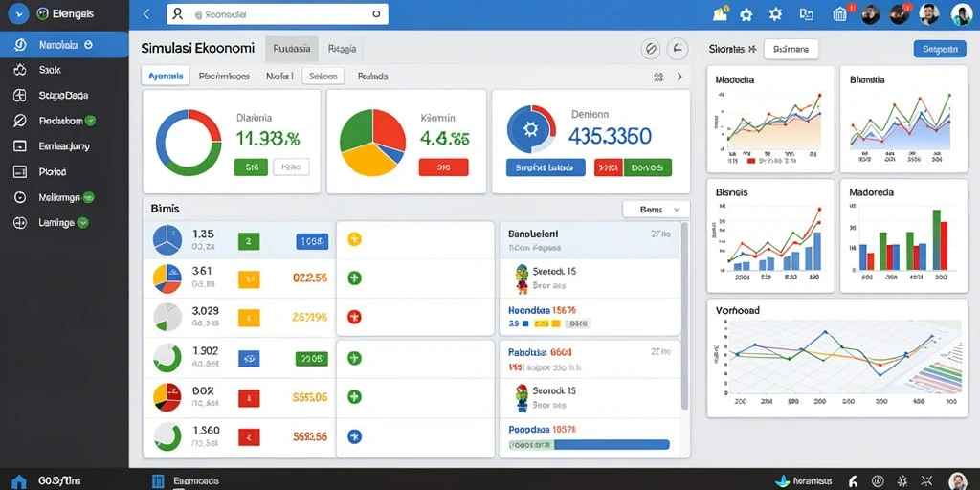Click the blue Setpotn button

coord(940,49)
